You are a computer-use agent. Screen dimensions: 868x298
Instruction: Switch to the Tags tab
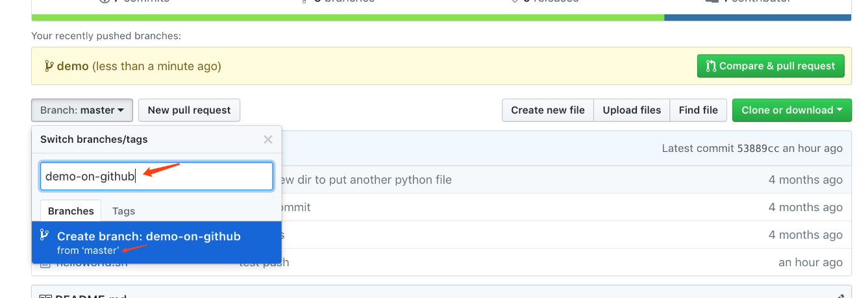(x=123, y=211)
